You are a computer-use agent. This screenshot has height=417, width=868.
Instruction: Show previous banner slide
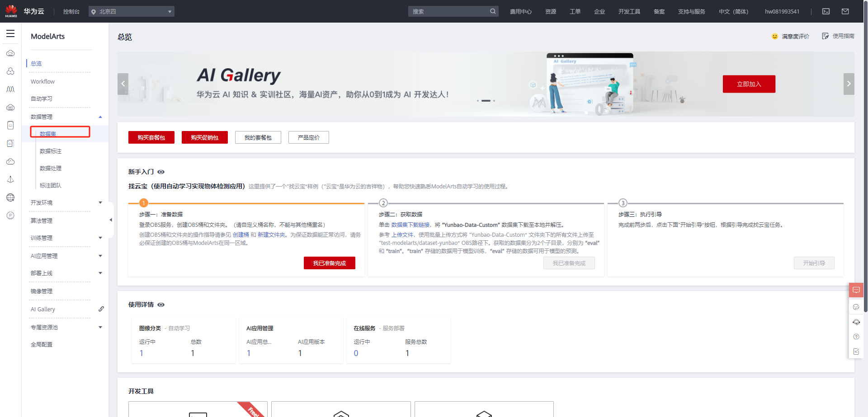pyautogui.click(x=123, y=84)
